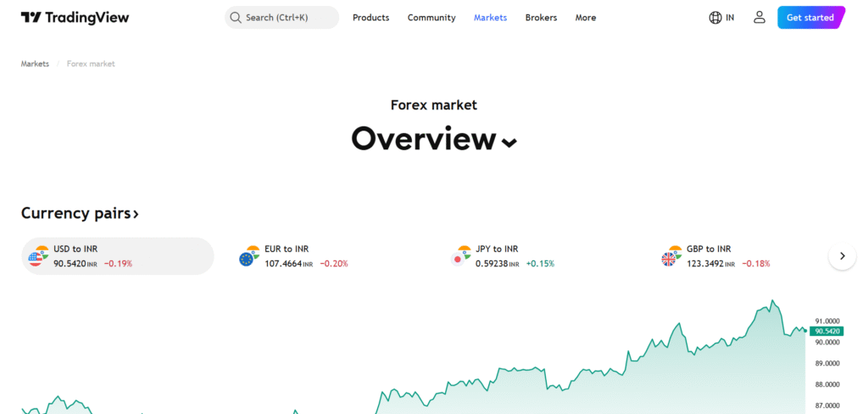Expand the More menu
Viewport: 868px width, 414px height.
coord(585,18)
